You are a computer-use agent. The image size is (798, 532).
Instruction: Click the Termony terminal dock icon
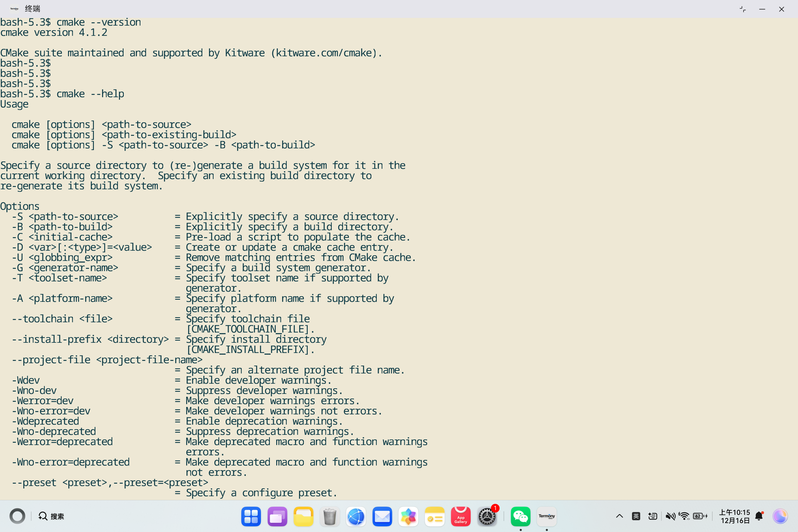coord(546,516)
